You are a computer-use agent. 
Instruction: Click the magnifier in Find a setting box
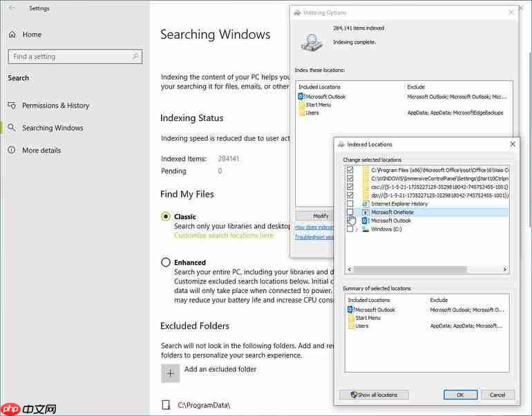pyautogui.click(x=135, y=57)
